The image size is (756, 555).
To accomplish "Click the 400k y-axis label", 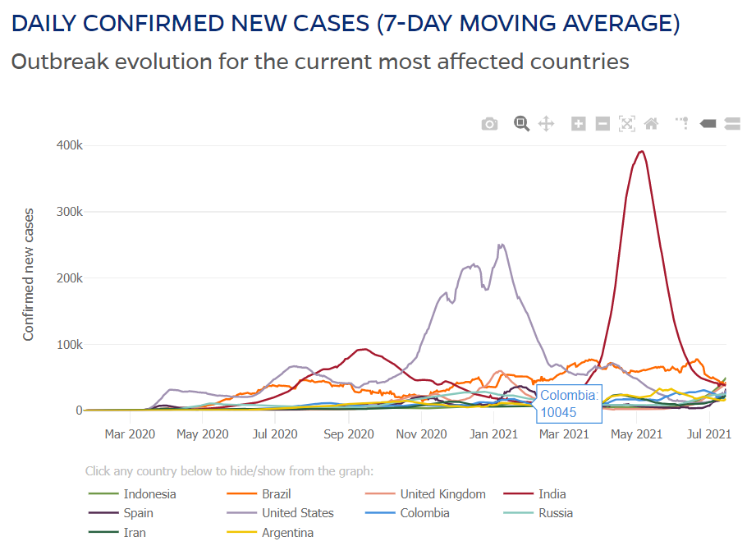I will click(x=70, y=145).
